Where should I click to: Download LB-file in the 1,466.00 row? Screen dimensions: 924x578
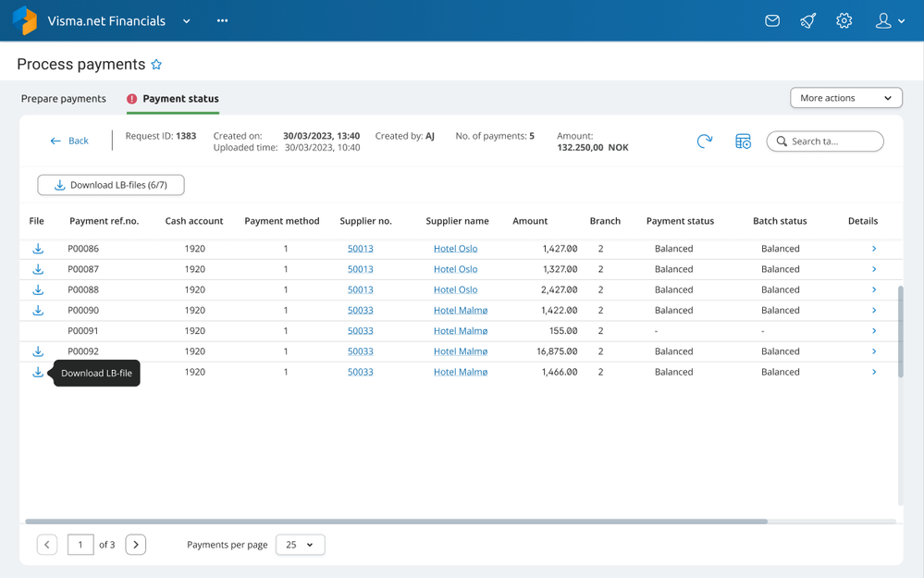pyautogui.click(x=38, y=373)
